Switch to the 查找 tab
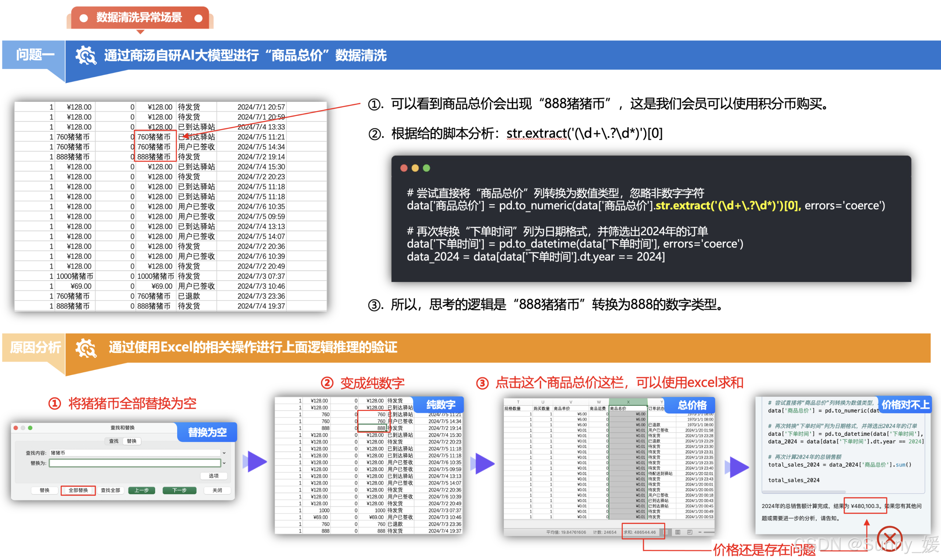This screenshot has width=941, height=560. coord(114,441)
